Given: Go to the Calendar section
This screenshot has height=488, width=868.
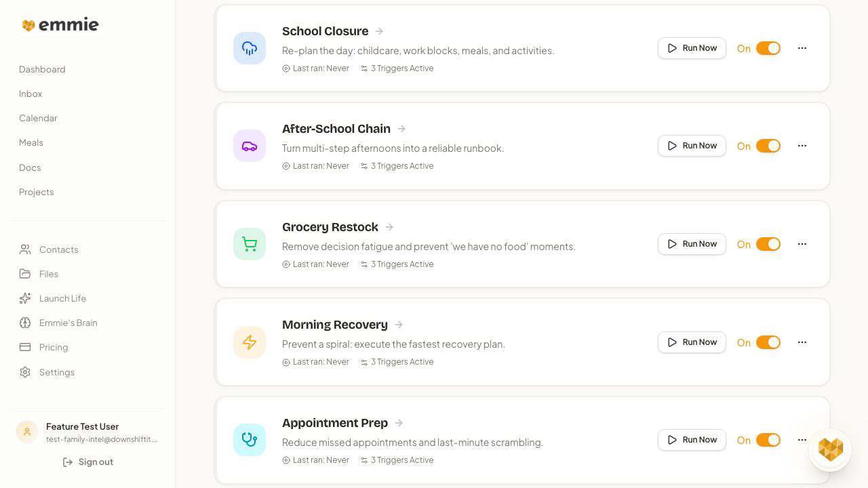Looking at the screenshot, I should [x=38, y=118].
